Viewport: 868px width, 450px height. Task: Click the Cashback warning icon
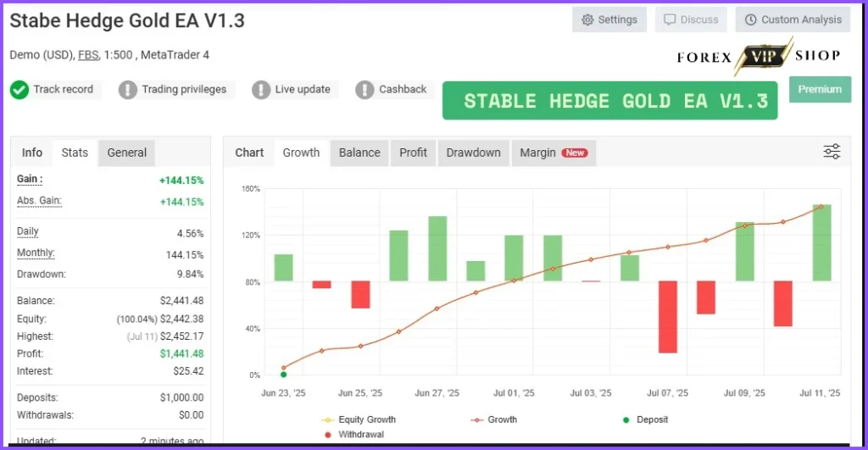point(364,90)
